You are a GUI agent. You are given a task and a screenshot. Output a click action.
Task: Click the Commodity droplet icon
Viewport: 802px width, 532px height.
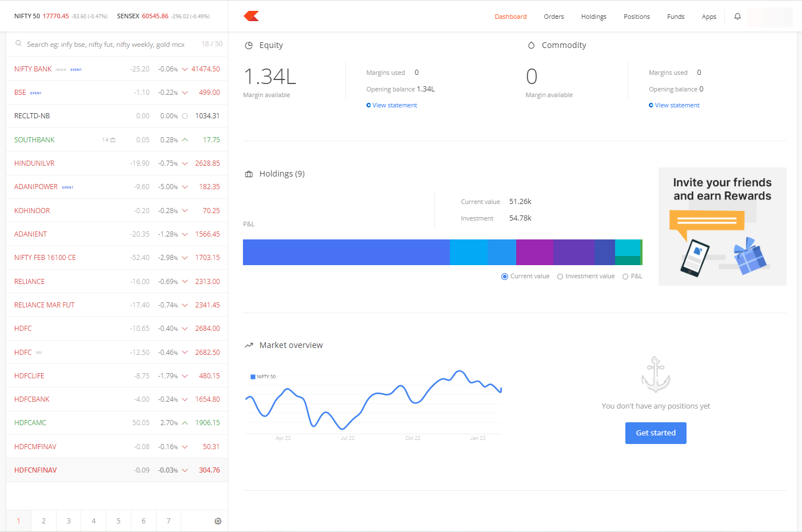[x=532, y=45]
